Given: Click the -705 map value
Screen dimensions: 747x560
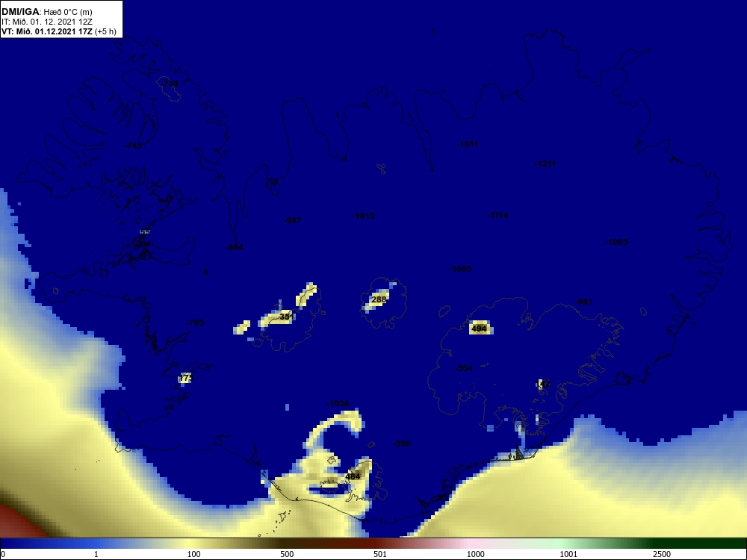Looking at the screenshot, I should [195, 323].
